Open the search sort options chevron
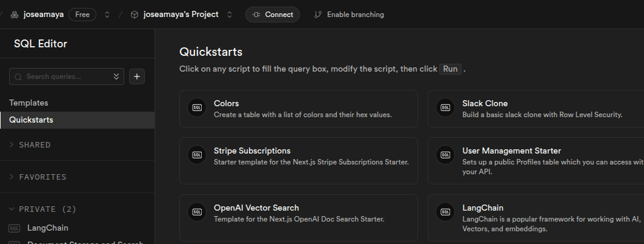This screenshot has height=244, width=644. 116,76
